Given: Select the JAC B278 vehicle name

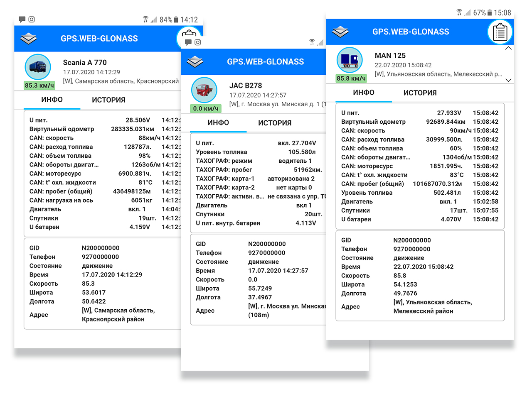Looking at the screenshot, I should pyautogui.click(x=246, y=86).
